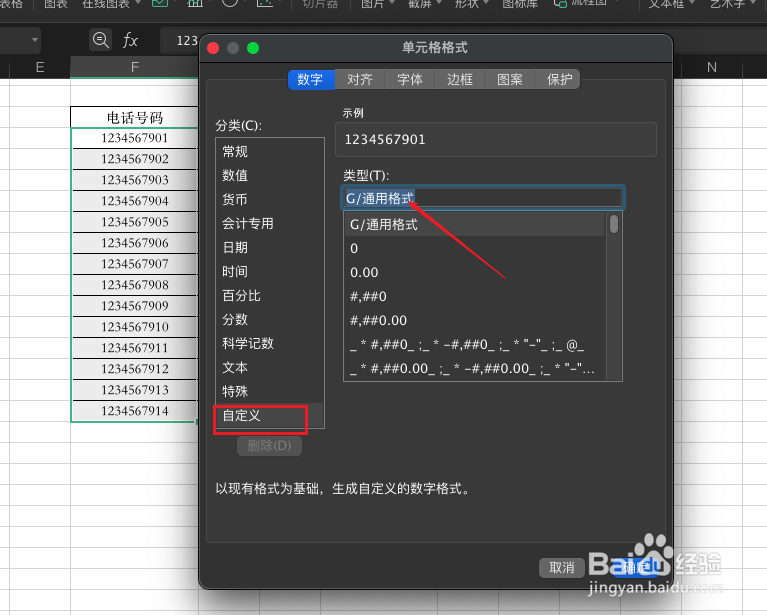This screenshot has height=615, width=767.
Task: Click the 示例 preview box
Action: tap(496, 139)
